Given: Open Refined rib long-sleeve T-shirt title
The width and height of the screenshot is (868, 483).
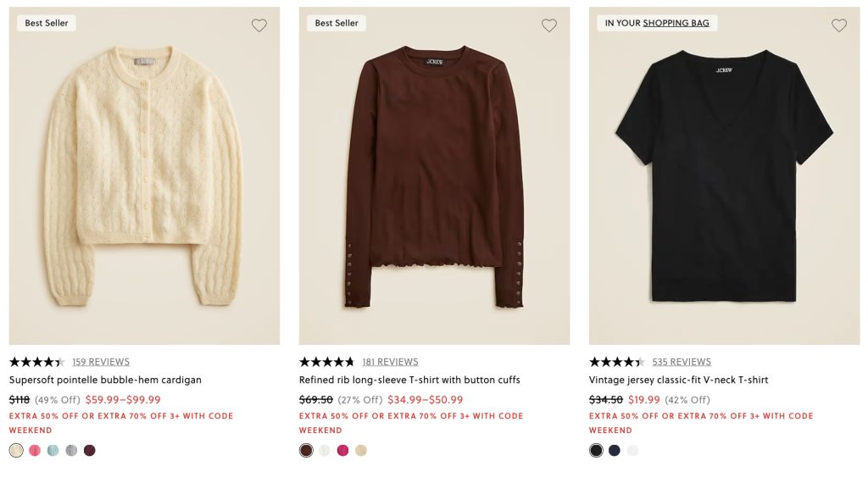Looking at the screenshot, I should 409,380.
